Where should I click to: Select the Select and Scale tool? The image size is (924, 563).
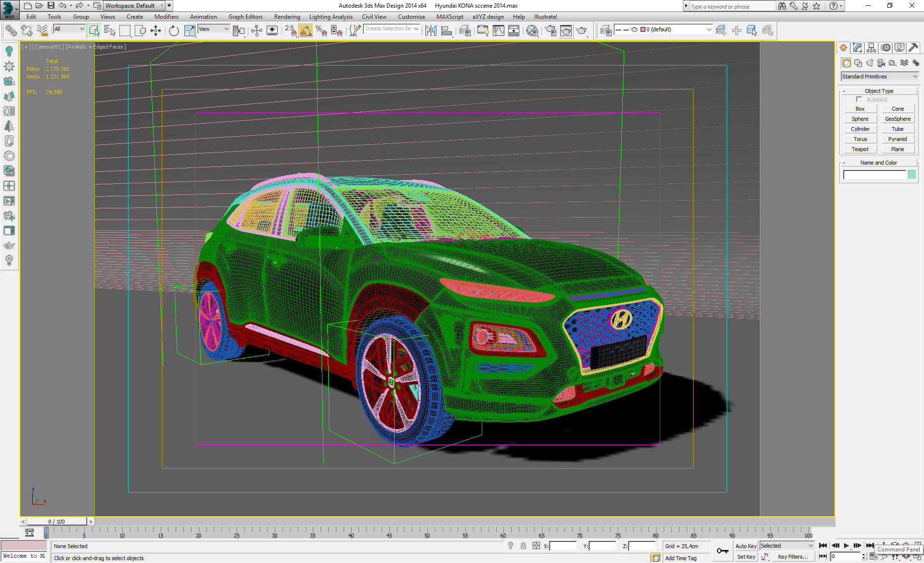pyautogui.click(x=190, y=31)
